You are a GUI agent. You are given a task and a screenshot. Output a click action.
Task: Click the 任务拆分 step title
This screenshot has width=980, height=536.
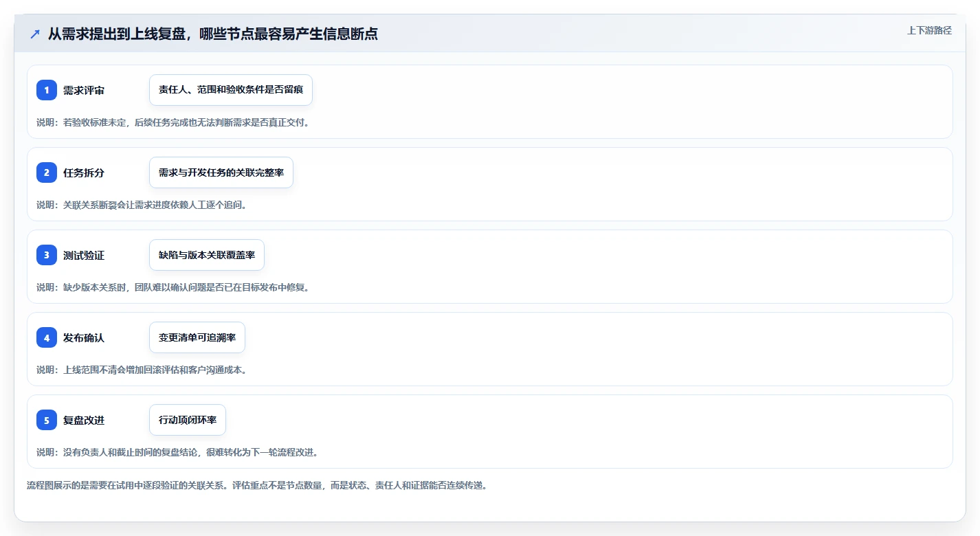[84, 173]
